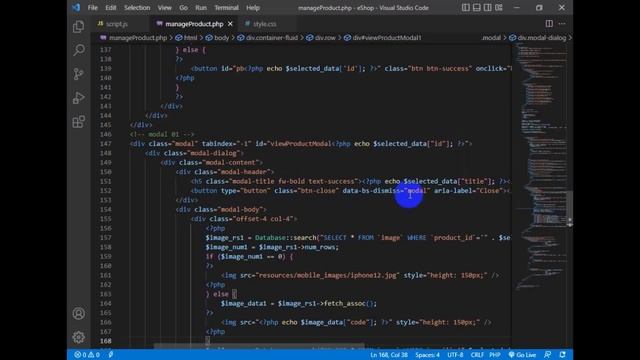Open the Run menu
This screenshot has width=640, height=360.
pos(201,8)
